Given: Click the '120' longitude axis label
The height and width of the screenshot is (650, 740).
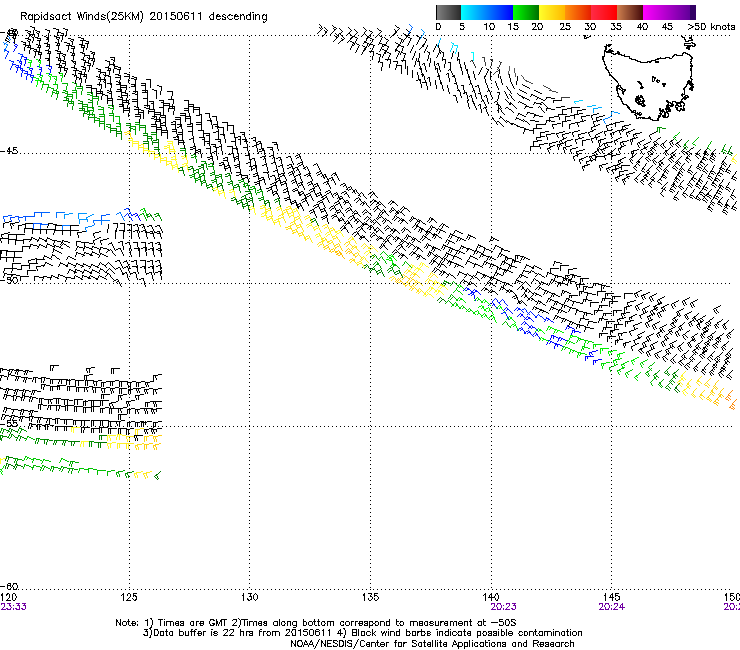Looking at the screenshot, I should click(x=8, y=598).
